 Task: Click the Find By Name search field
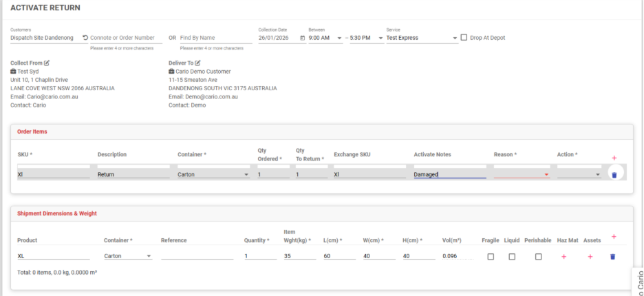[x=215, y=38]
